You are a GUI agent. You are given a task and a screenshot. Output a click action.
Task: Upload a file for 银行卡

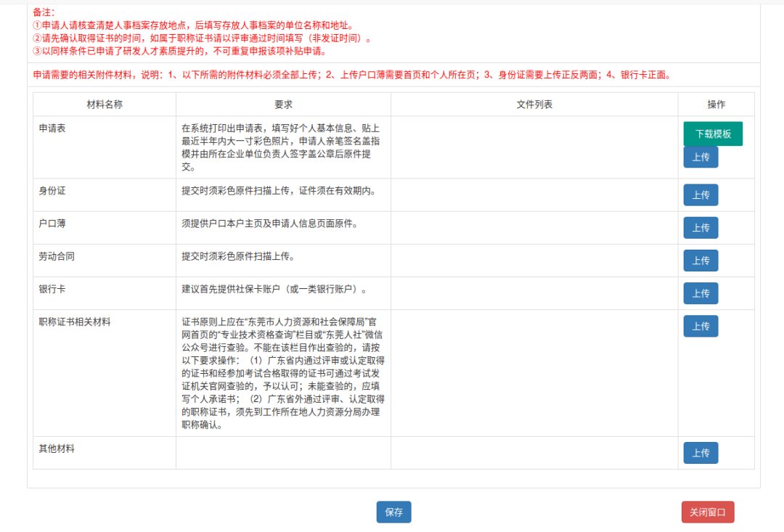pyautogui.click(x=701, y=293)
